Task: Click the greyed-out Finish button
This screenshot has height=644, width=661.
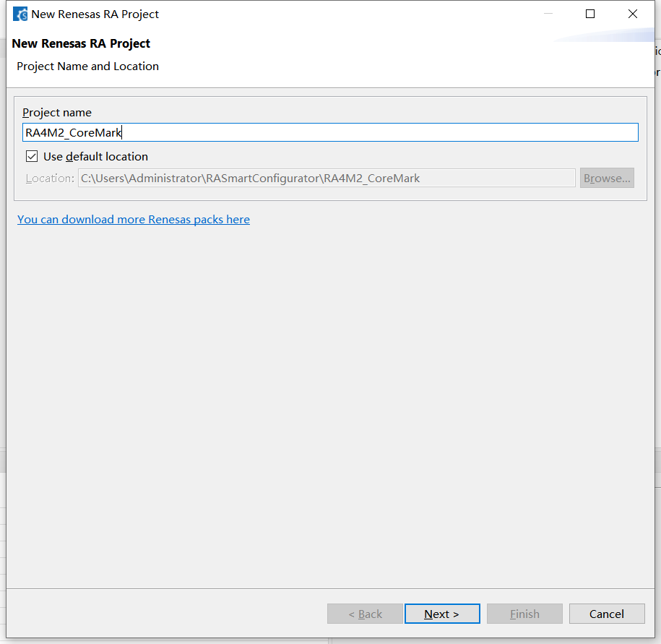Action: tap(524, 614)
